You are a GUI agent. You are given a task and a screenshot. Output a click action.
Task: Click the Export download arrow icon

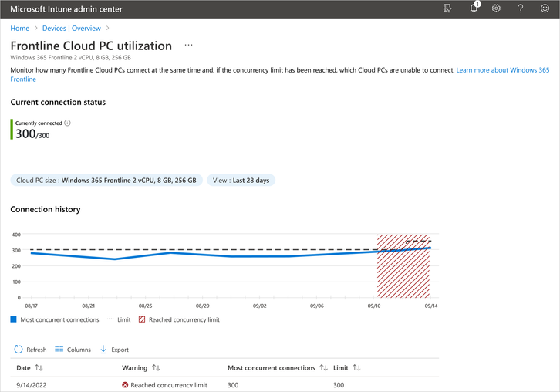click(x=103, y=349)
